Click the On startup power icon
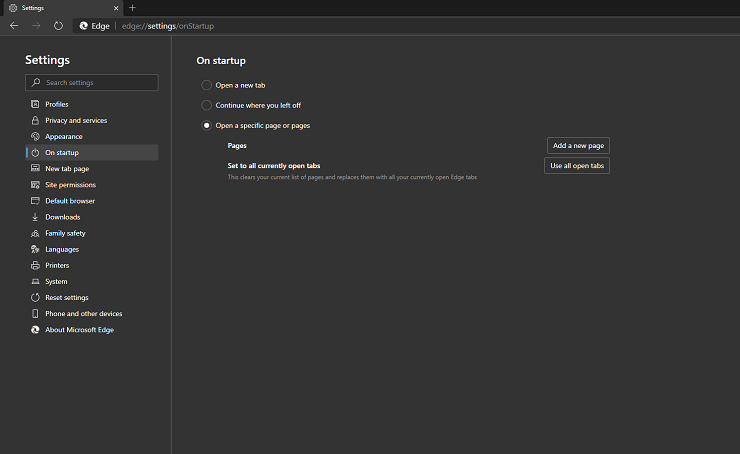This screenshot has width=740, height=454. point(35,152)
